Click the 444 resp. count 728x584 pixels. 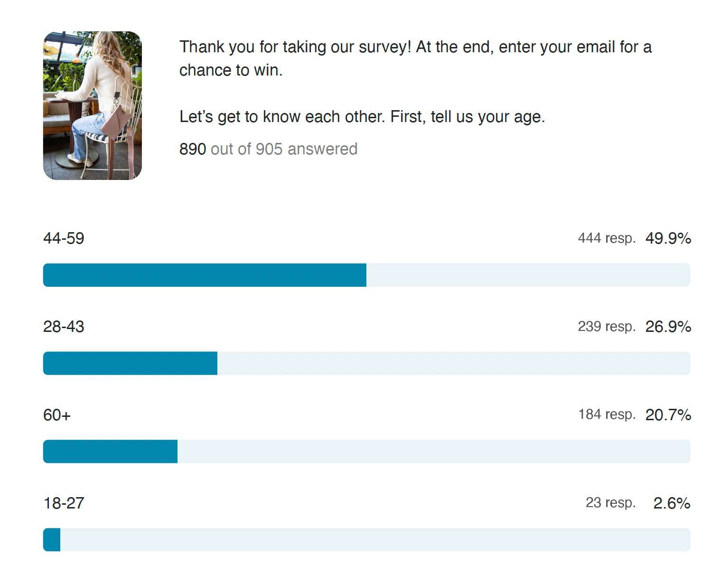click(x=607, y=238)
